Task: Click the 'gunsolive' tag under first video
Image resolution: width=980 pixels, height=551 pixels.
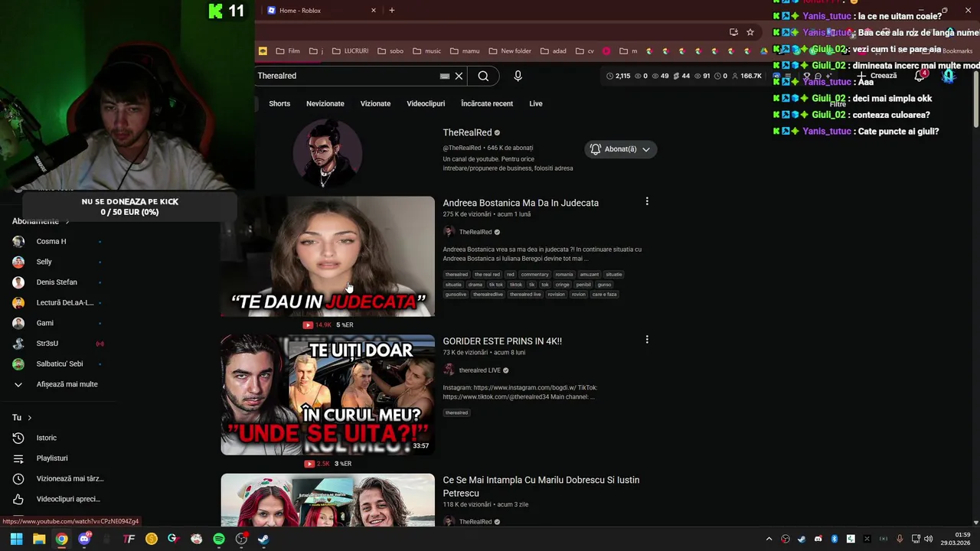Action: pos(456,294)
